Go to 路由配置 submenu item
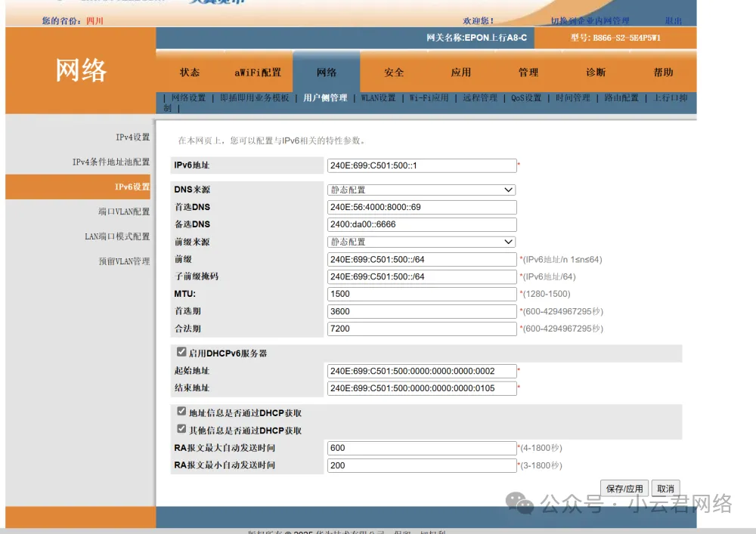756x534 pixels. click(x=621, y=97)
